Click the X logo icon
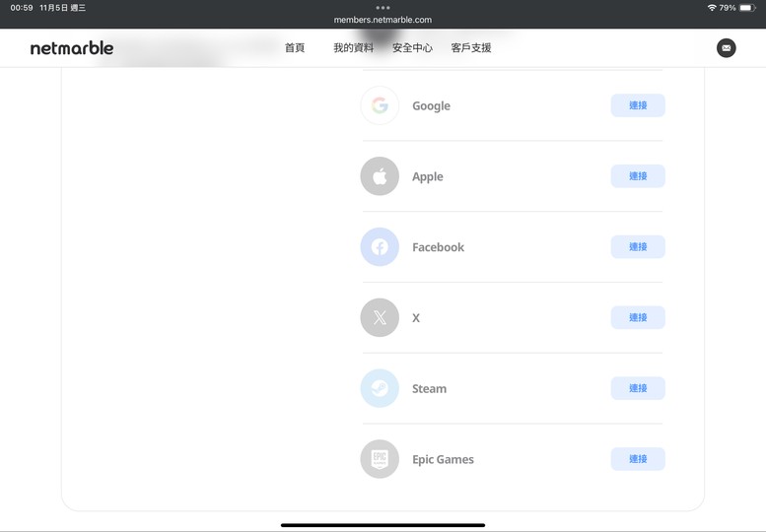This screenshot has width=766, height=532. 380,317
